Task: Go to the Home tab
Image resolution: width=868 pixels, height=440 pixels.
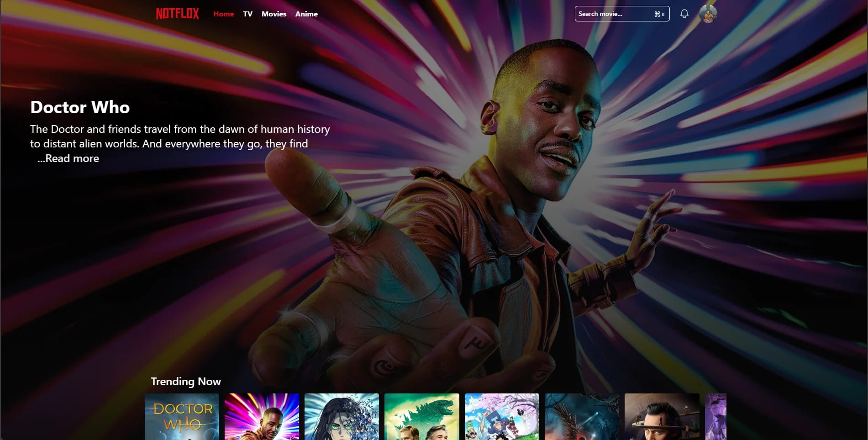Action: point(224,14)
